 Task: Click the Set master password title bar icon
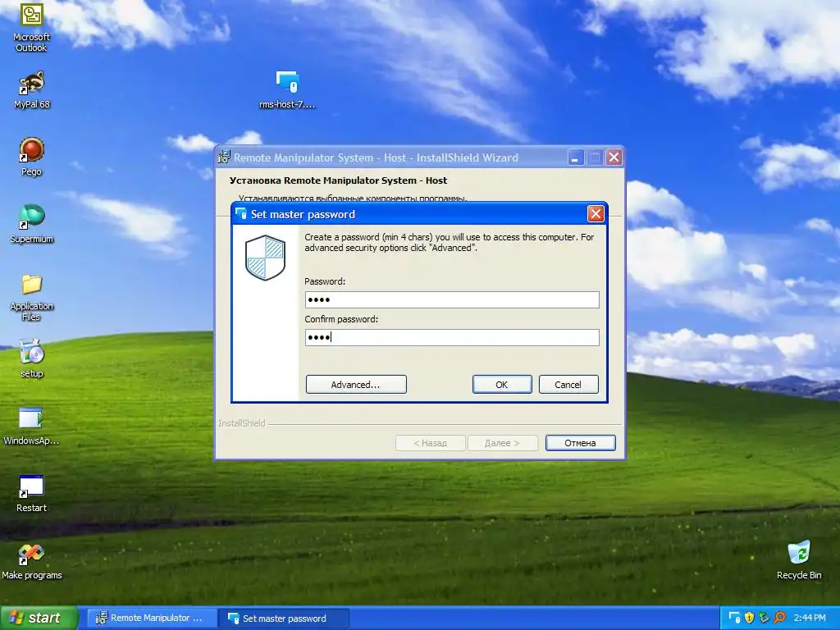click(241, 214)
